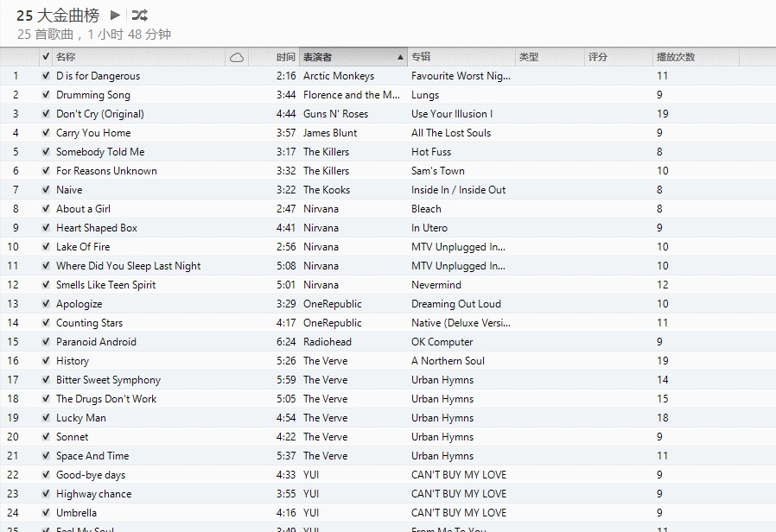Click album Dreaming Out Loud
Screen dimensions: 776x532
(x=455, y=304)
